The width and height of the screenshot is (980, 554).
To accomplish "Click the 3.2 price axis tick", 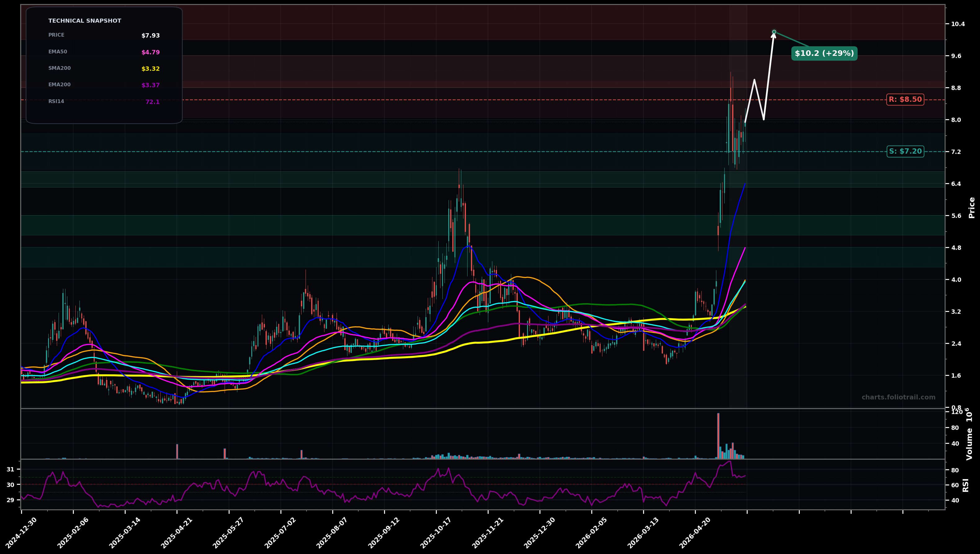I will point(956,312).
